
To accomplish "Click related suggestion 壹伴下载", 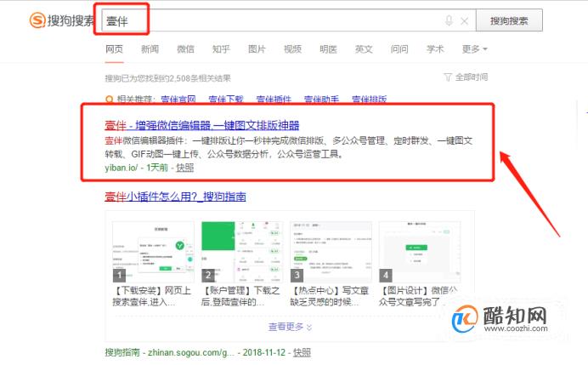I will coord(226,100).
